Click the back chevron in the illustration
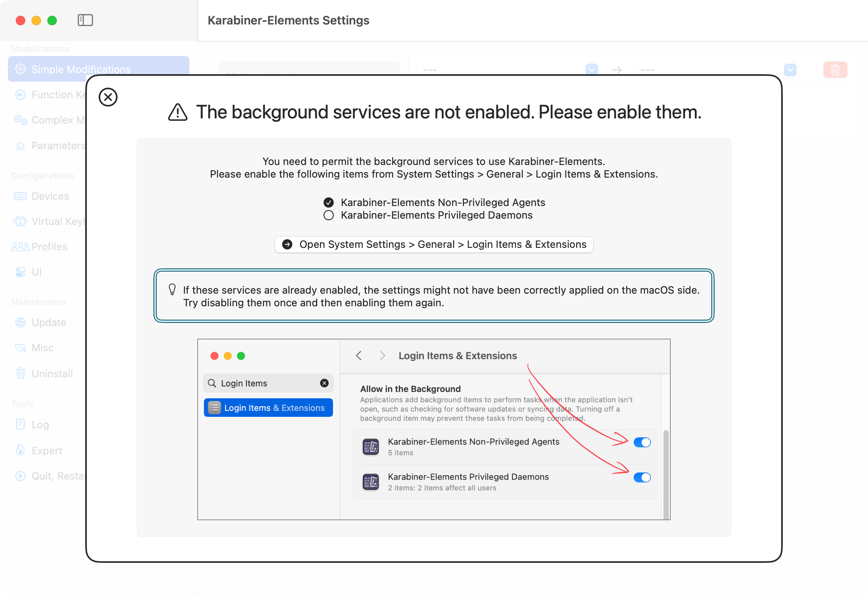Viewport: 868px width, 596px height. pos(359,356)
